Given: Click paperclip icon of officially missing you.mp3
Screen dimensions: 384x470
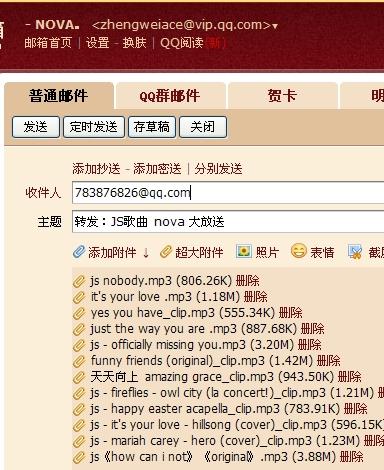Looking at the screenshot, I should pyautogui.click(x=79, y=345).
